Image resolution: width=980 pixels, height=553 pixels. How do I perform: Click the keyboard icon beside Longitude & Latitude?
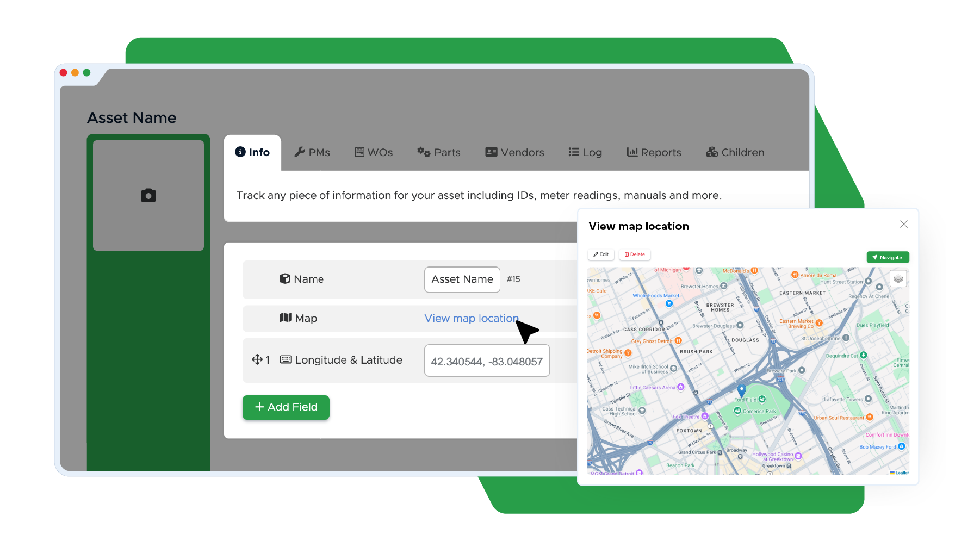point(285,359)
